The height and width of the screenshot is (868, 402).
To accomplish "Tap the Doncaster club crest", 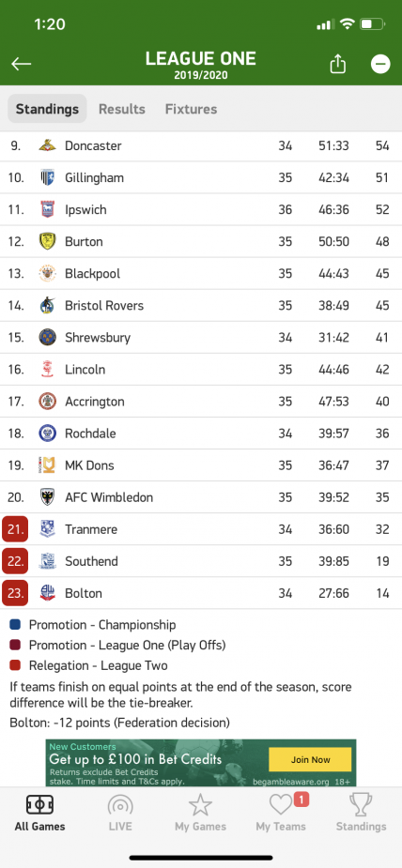I will [x=48, y=145].
